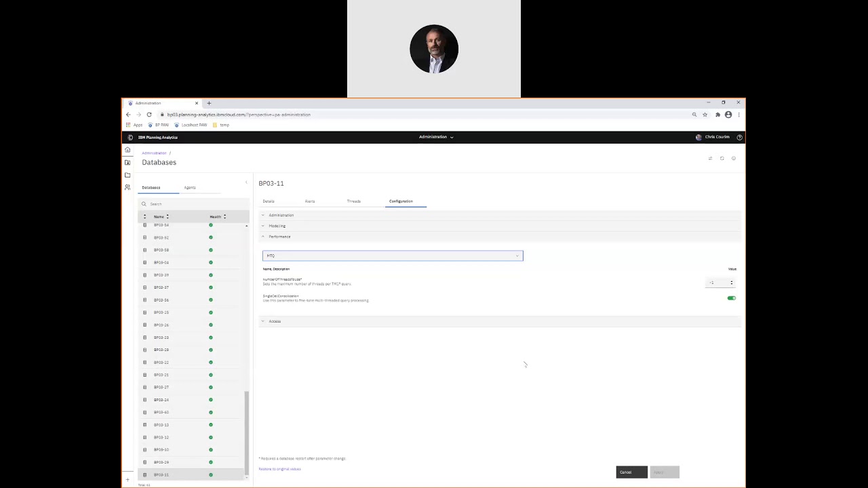Open browser extensions puzzle icon
868x488 pixels.
[x=717, y=115]
